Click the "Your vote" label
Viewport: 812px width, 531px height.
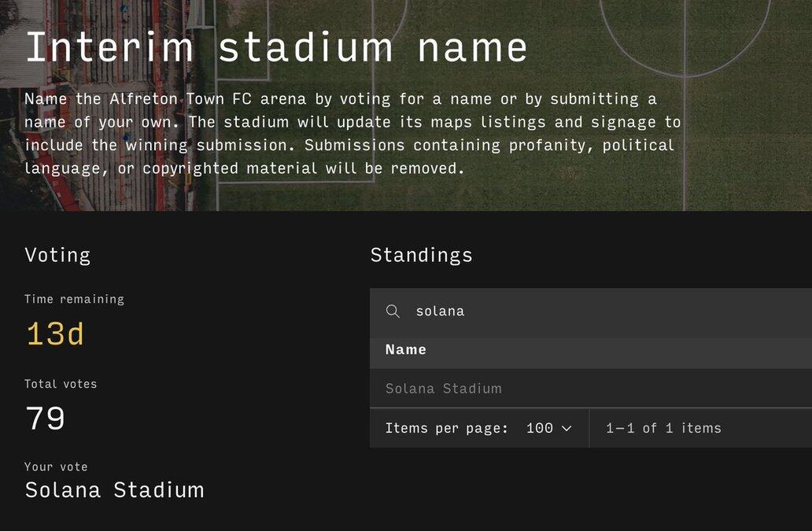[x=56, y=466]
